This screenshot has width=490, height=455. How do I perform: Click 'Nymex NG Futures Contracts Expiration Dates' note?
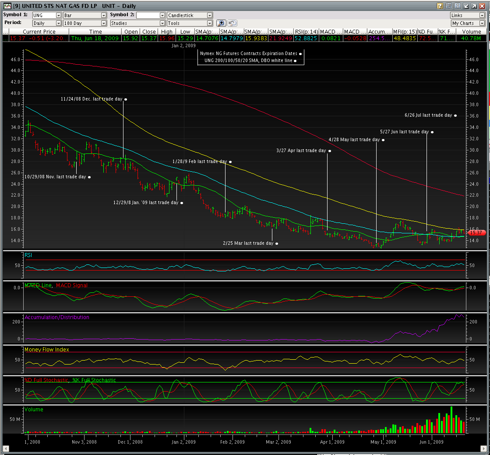pyautogui.click(x=249, y=53)
